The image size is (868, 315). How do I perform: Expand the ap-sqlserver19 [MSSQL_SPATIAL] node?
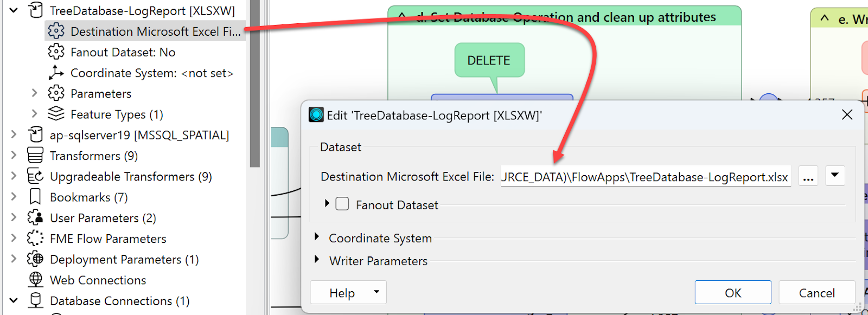14,134
